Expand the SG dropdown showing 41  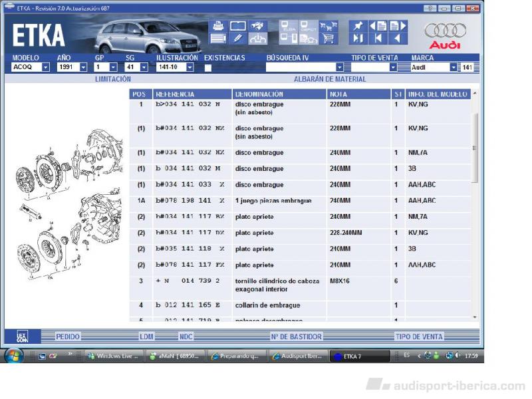[x=144, y=67]
